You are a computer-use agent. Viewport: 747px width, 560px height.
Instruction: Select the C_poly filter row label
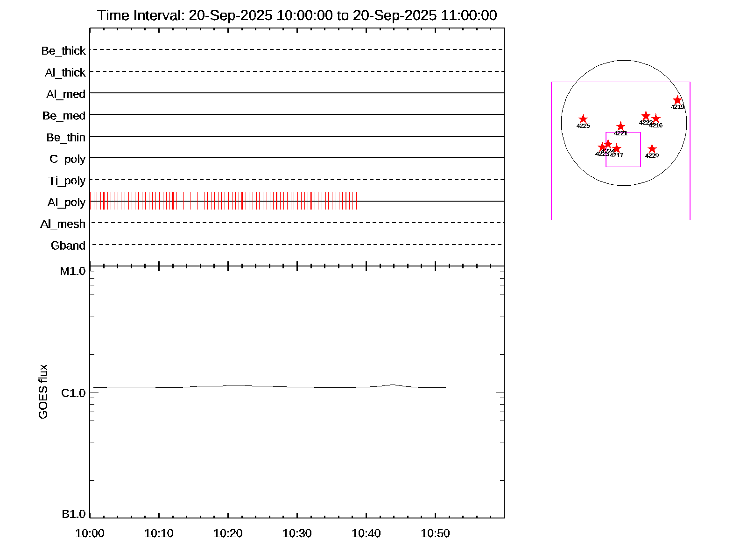(67, 159)
